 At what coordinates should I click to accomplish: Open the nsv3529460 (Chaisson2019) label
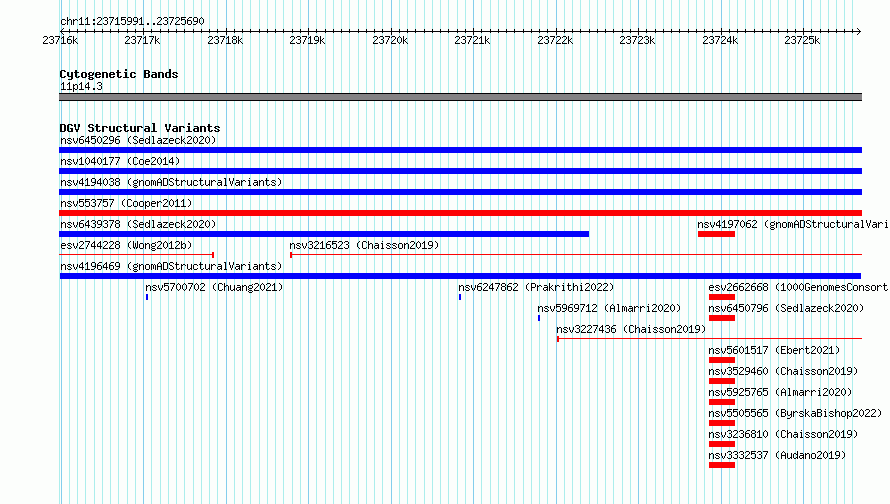(x=783, y=371)
